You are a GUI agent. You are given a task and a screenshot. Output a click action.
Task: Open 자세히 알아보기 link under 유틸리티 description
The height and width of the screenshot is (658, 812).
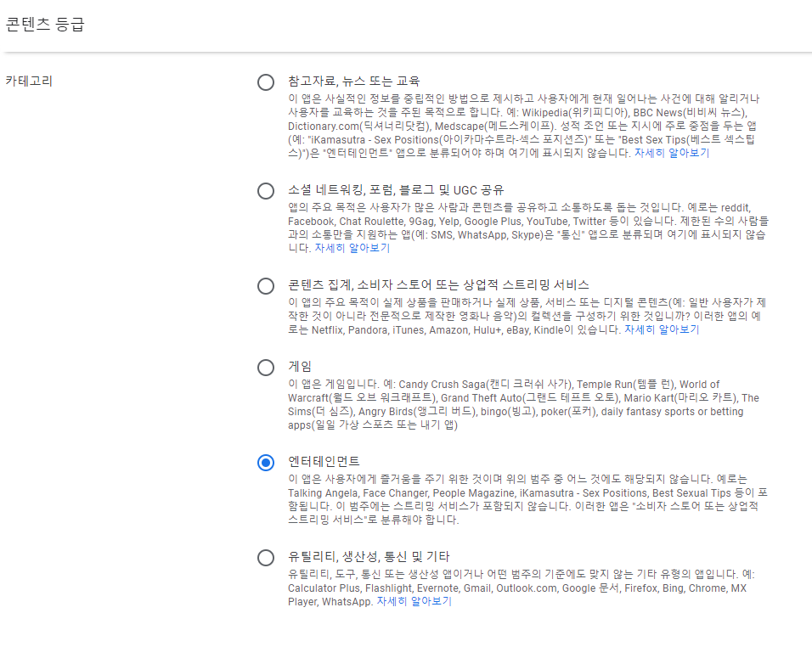pyautogui.click(x=414, y=602)
